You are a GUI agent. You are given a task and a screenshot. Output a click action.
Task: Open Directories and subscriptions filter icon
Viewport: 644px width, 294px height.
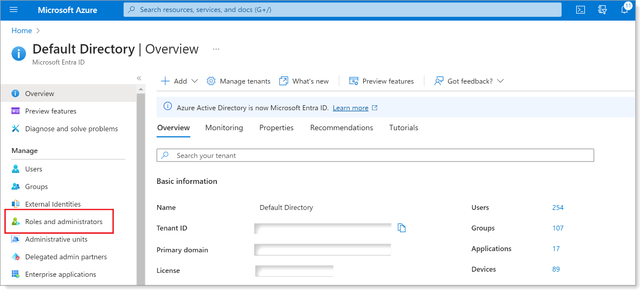[602, 10]
